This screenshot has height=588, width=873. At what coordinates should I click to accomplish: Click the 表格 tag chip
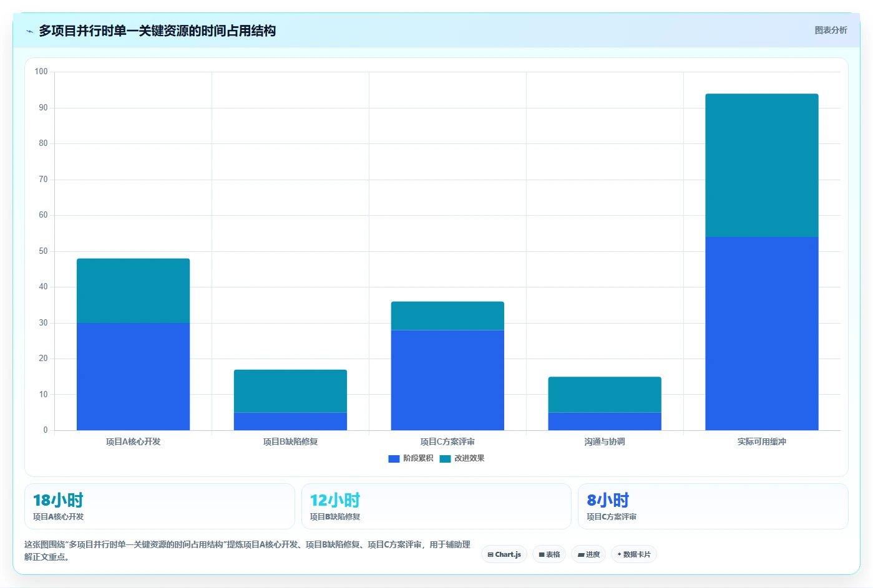549,554
